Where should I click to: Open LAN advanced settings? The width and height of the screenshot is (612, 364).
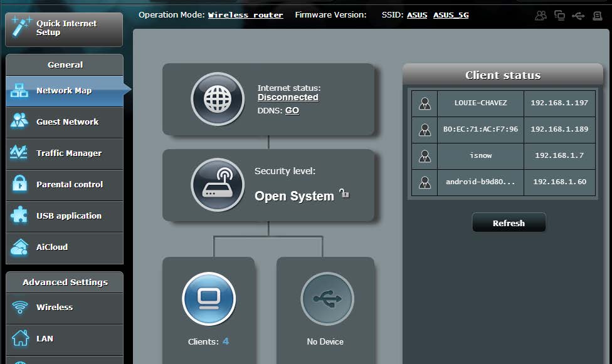click(x=65, y=339)
